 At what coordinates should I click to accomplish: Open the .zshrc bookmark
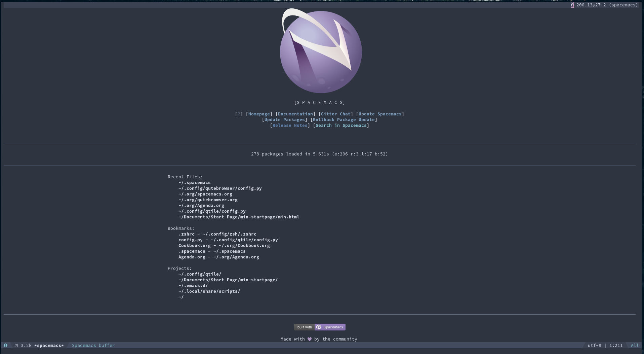coord(217,234)
